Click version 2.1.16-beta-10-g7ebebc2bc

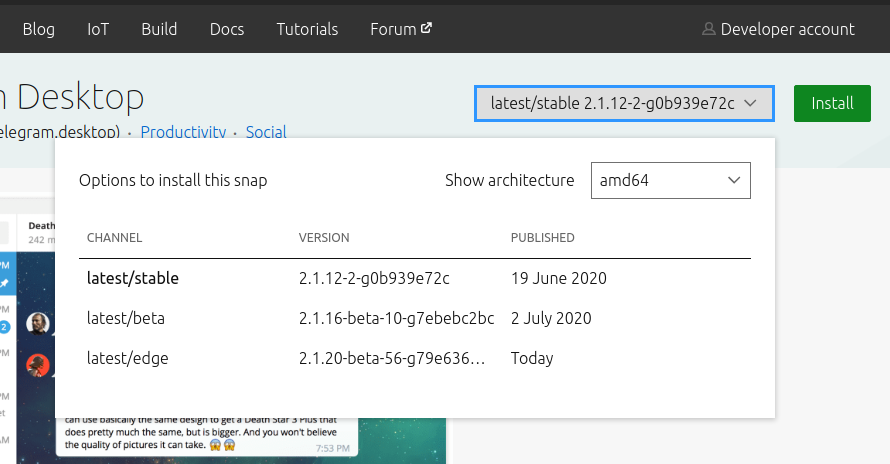396,318
